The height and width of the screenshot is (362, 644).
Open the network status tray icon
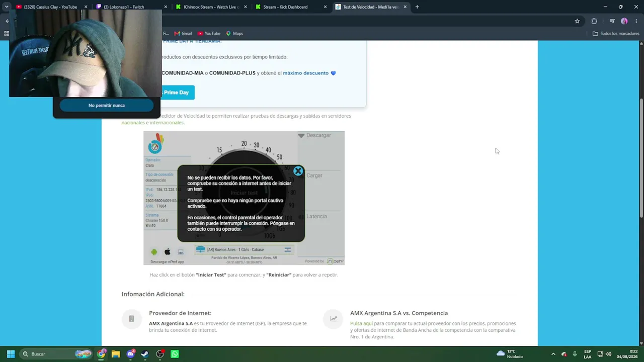coord(600,354)
